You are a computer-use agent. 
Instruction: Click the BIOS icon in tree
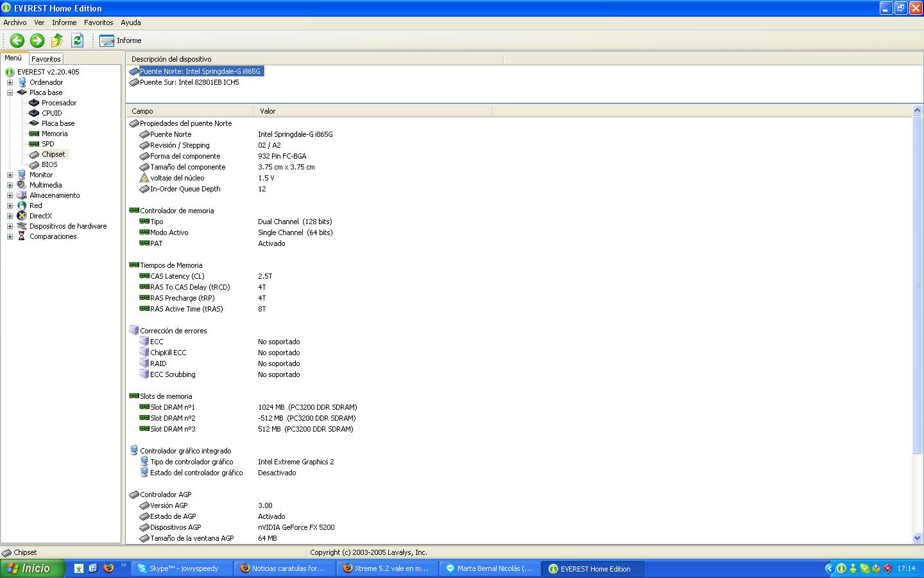tap(34, 164)
